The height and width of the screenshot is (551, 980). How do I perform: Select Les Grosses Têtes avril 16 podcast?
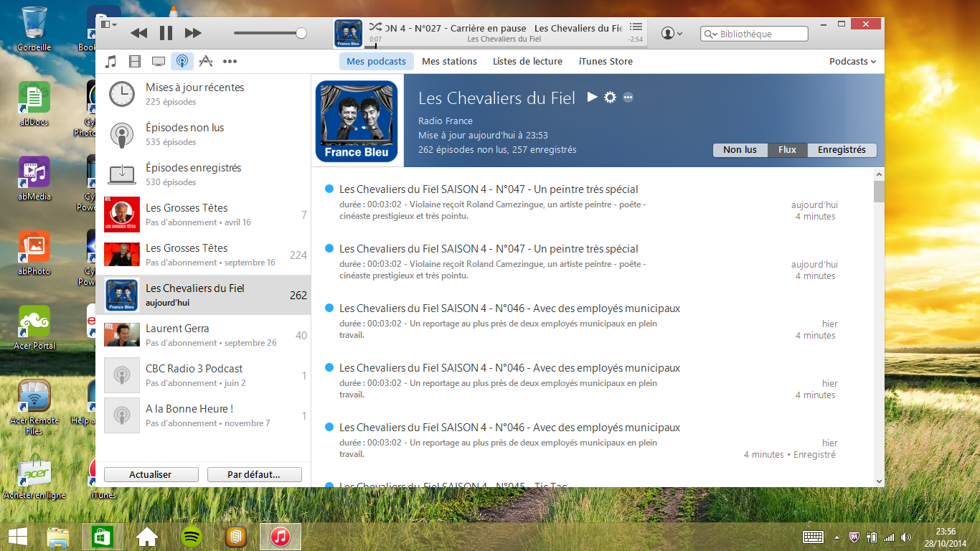click(x=203, y=215)
